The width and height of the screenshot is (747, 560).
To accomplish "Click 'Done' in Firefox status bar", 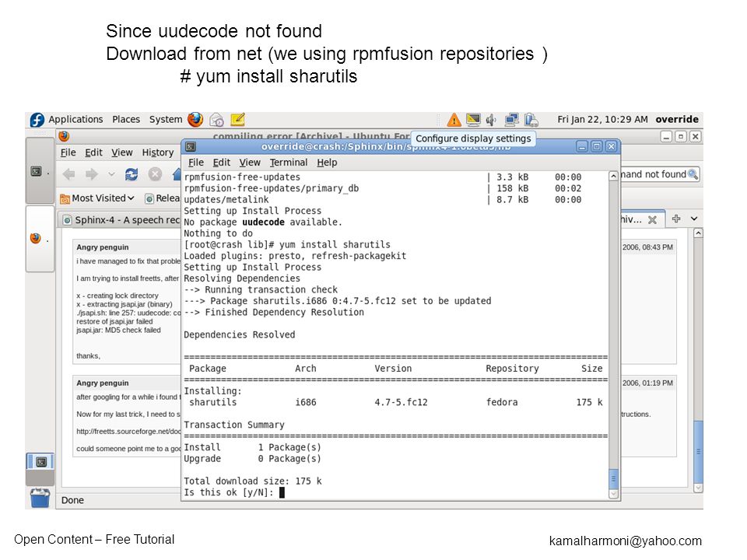I will 72,500.
